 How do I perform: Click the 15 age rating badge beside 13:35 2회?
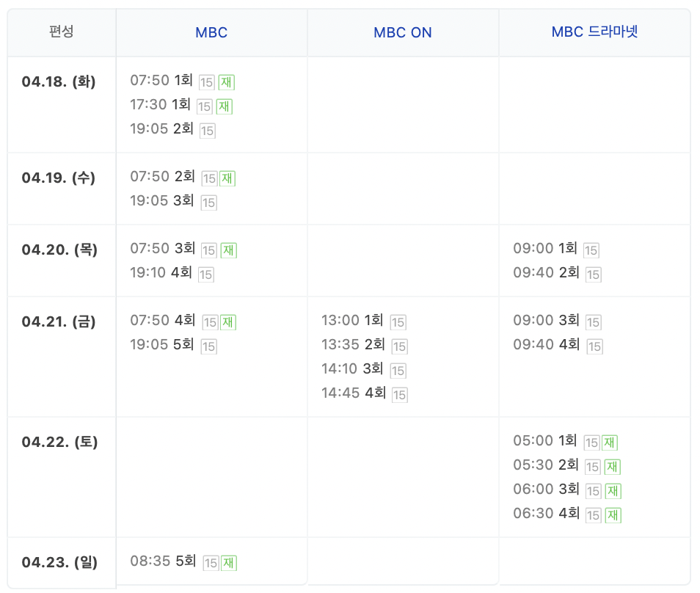pyautogui.click(x=400, y=346)
